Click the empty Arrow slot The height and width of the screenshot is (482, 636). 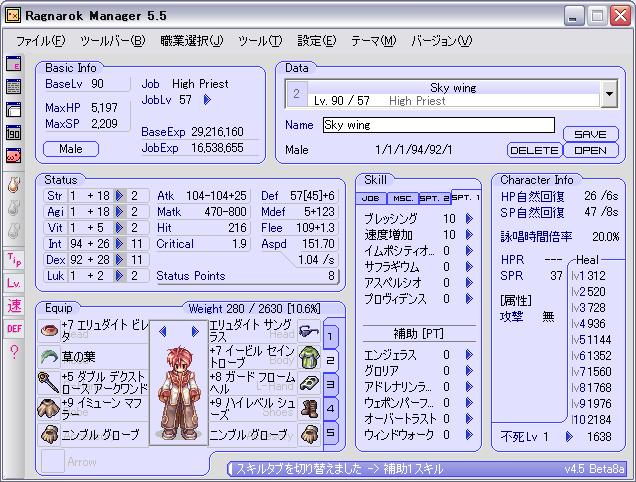(x=53, y=461)
